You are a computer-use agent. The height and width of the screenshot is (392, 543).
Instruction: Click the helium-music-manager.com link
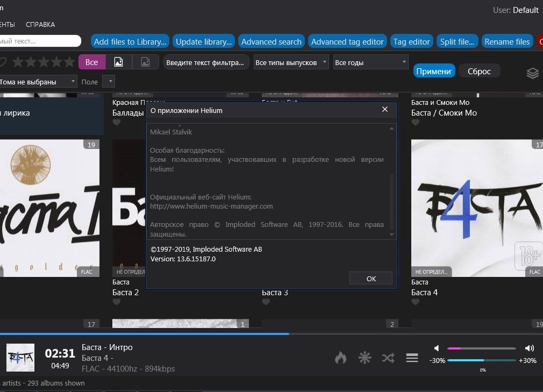211,206
